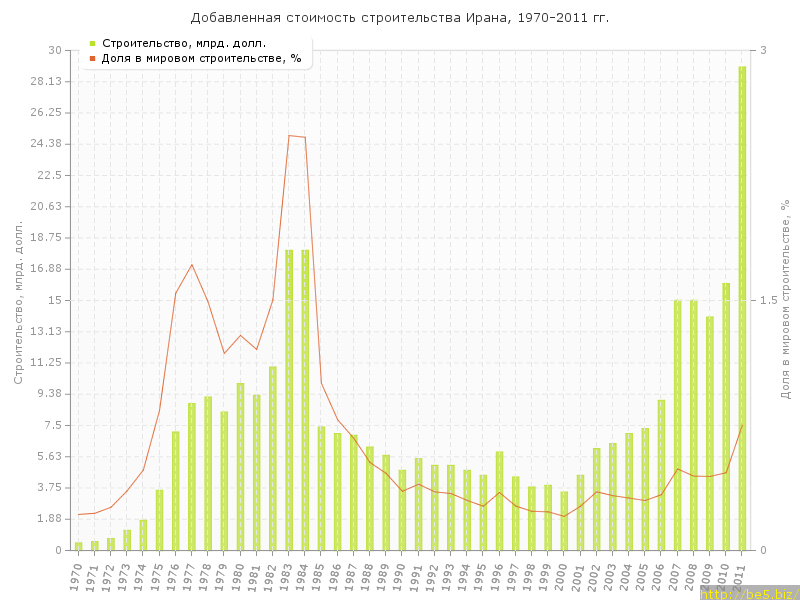The height and width of the screenshot is (600, 800).
Task: Click the orange Доля в мировом строительстве marker
Action: pos(92,58)
